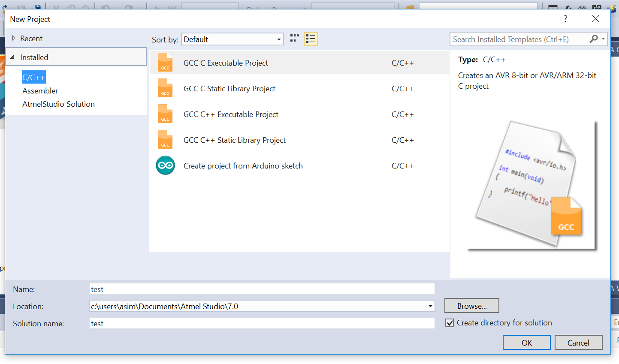Viewport: 619px width, 364px height.
Task: Pick the GCC C++ Static Library icon
Action: [165, 140]
